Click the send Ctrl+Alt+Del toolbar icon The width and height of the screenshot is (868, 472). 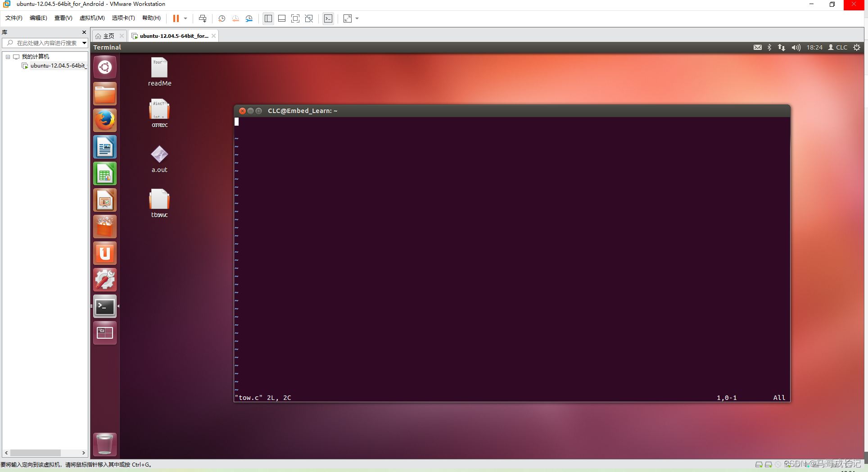tap(203, 18)
